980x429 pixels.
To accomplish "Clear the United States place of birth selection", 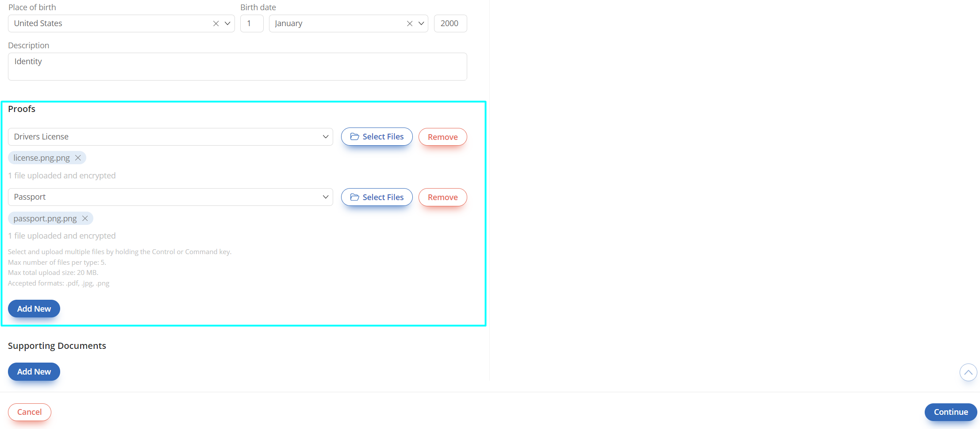I will click(216, 23).
